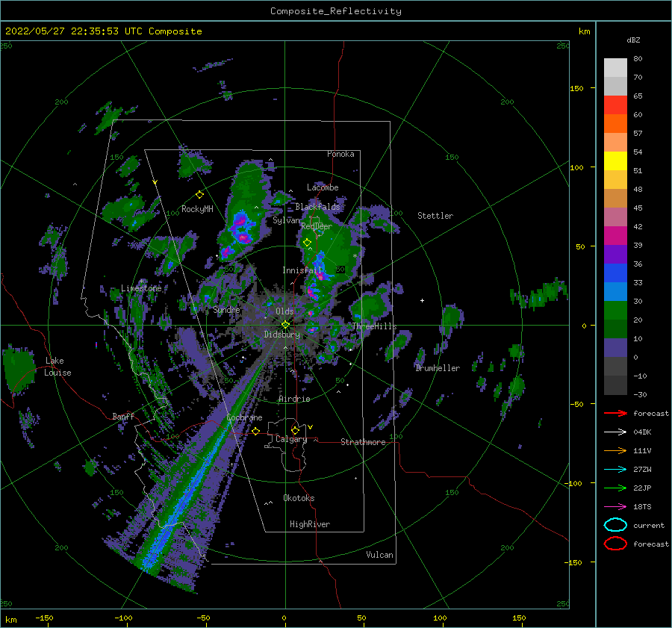Image resolution: width=672 pixels, height=628 pixels.
Task: Pick the red 65-60 dBZ color swatch
Action: 615,105
